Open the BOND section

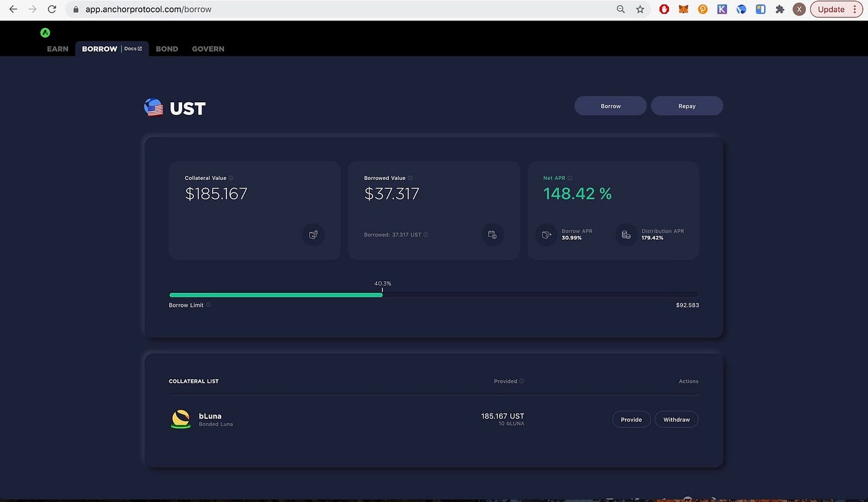click(x=166, y=48)
